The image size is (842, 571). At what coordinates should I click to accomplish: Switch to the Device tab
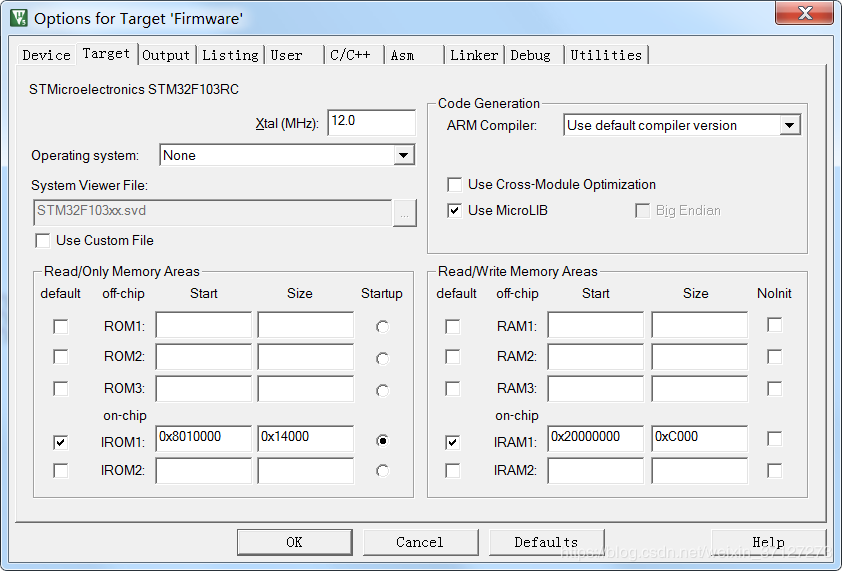click(x=46, y=55)
